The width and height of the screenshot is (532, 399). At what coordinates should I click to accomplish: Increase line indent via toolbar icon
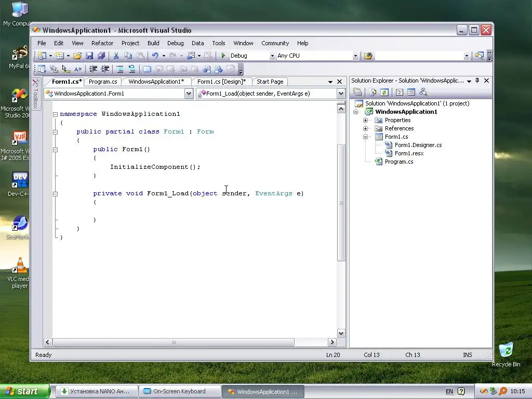105,69
